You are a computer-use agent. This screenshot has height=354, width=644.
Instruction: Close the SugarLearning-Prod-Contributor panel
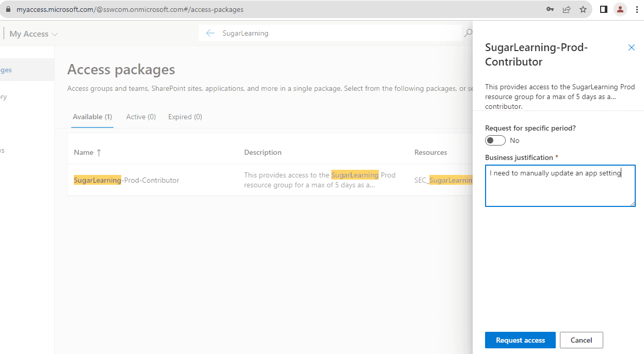pos(631,47)
